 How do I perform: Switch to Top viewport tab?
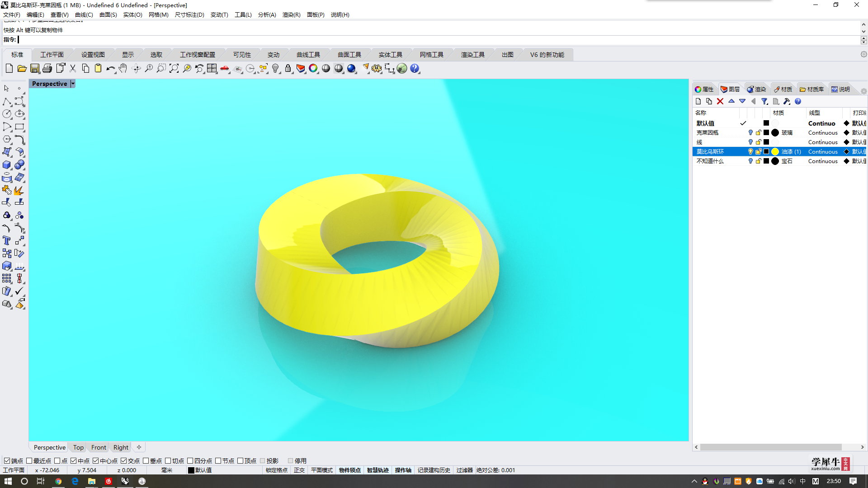78,447
